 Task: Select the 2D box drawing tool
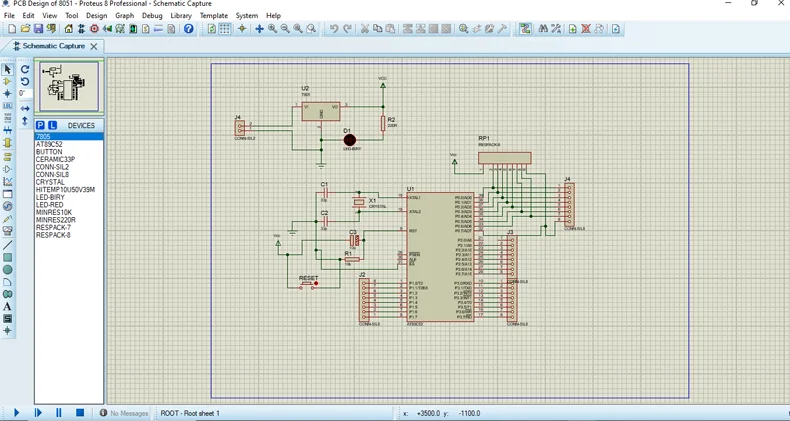[8, 257]
